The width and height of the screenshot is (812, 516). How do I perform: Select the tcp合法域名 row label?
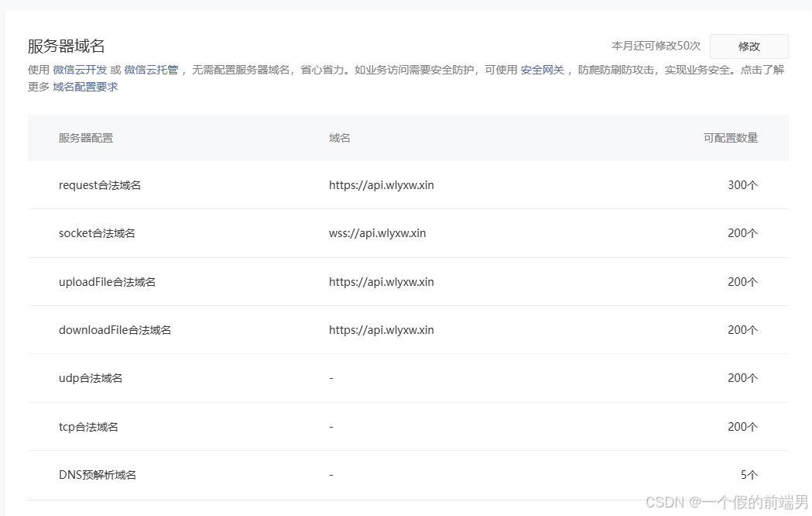coord(88,428)
